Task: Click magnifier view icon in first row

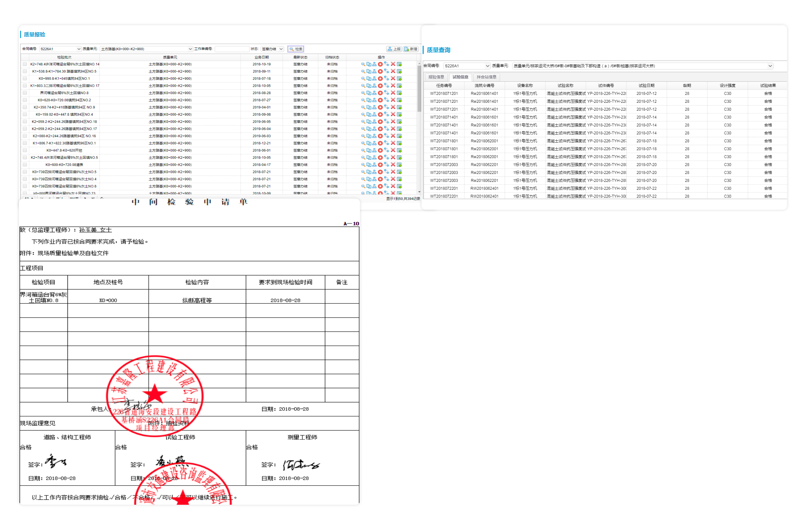Action: point(363,64)
